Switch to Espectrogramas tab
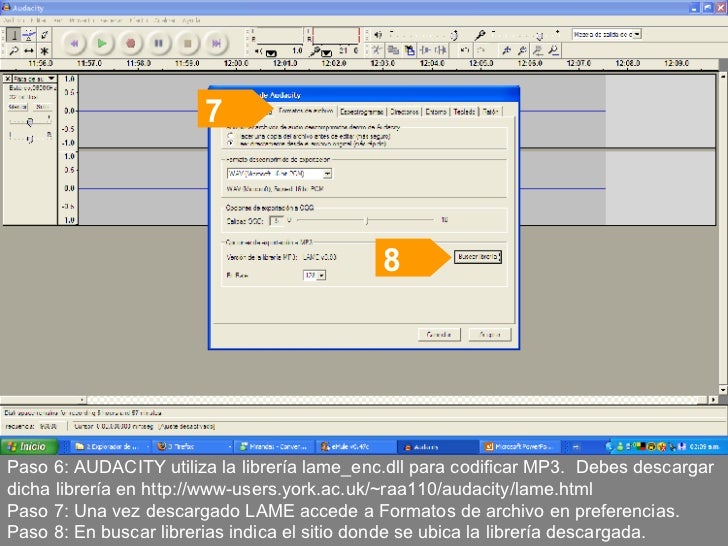This screenshot has height=546, width=728. click(362, 111)
